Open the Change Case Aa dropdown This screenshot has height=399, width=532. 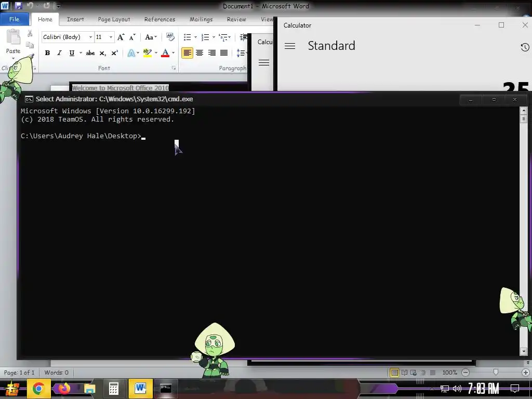point(151,37)
